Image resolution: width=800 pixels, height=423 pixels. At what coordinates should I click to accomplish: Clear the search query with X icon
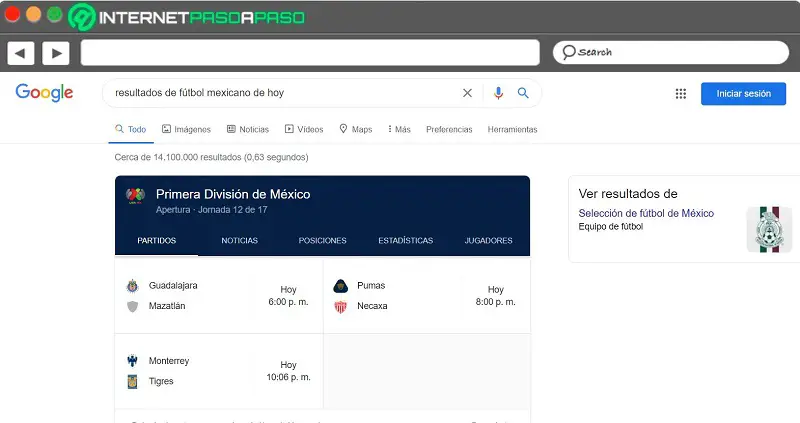point(467,93)
